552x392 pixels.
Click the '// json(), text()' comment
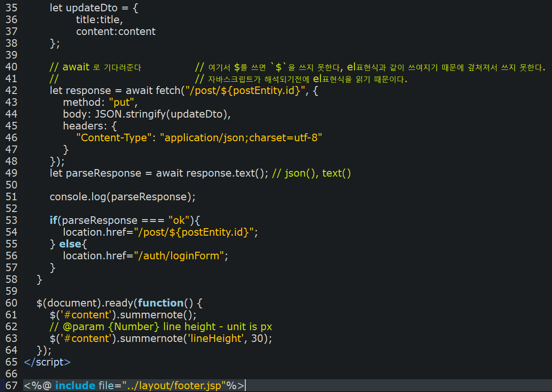pyautogui.click(x=311, y=173)
